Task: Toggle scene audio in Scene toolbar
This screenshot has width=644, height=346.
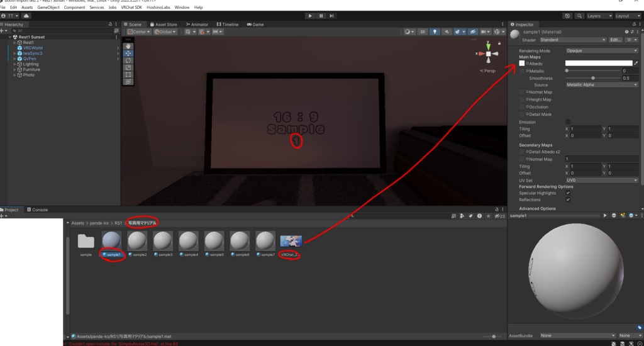Action: tap(447, 31)
